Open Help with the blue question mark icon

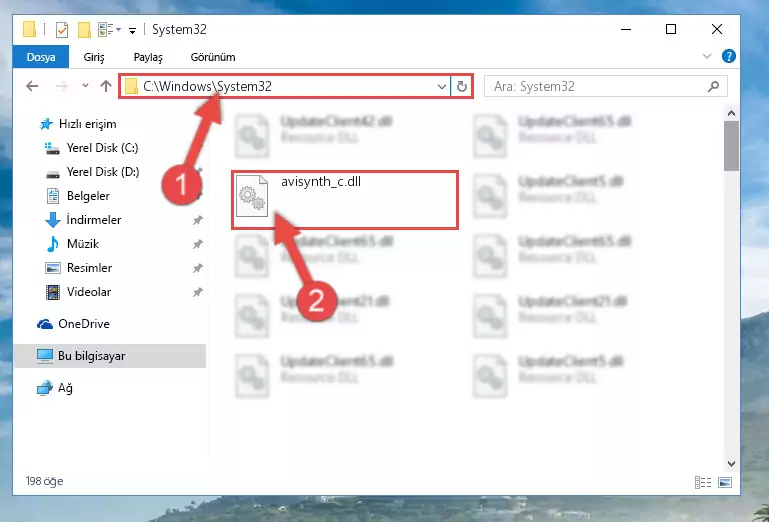[x=729, y=56]
